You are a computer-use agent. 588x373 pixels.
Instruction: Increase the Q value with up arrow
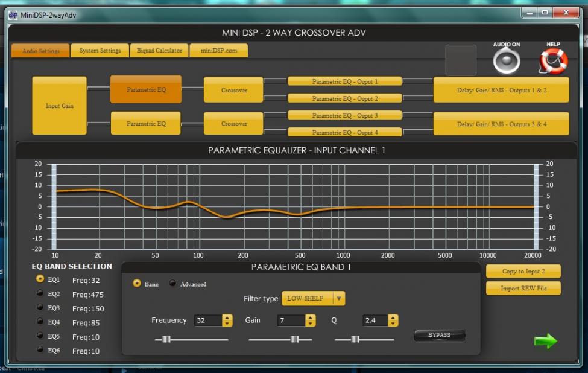click(393, 317)
